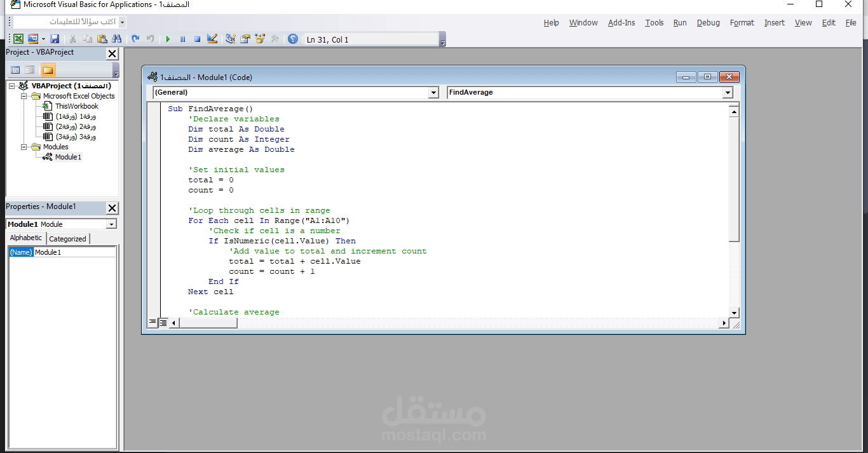
Task: Click Full Module View button at code window bottom
Action: coord(163,323)
